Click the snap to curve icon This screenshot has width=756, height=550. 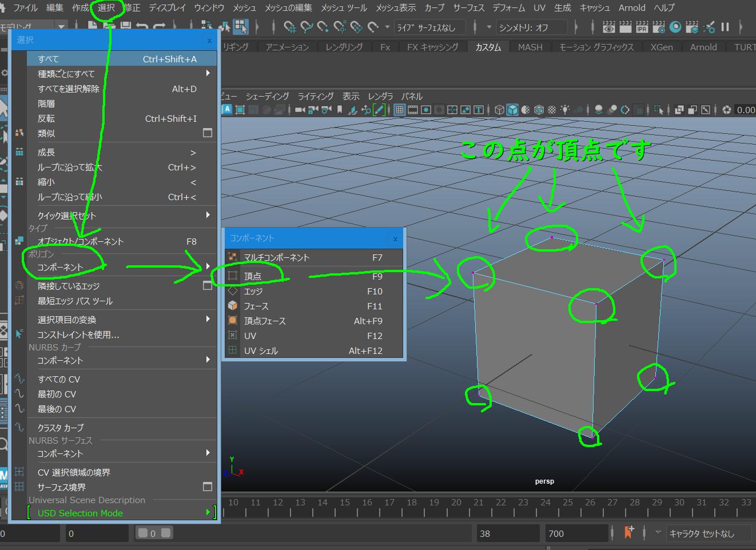tap(307, 27)
